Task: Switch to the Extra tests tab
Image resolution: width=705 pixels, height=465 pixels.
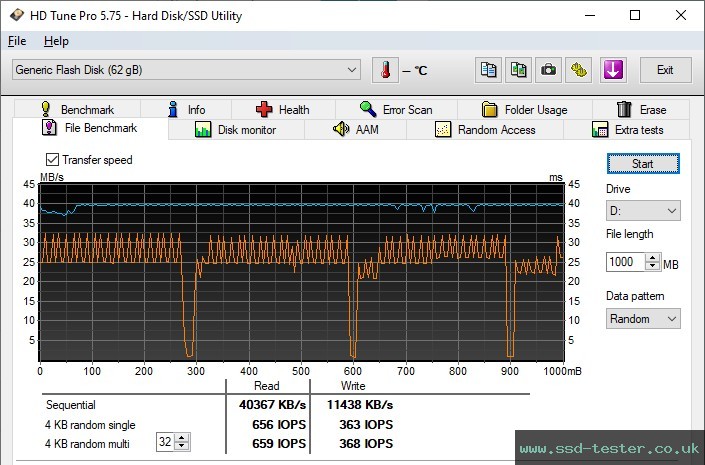Action: [627, 130]
